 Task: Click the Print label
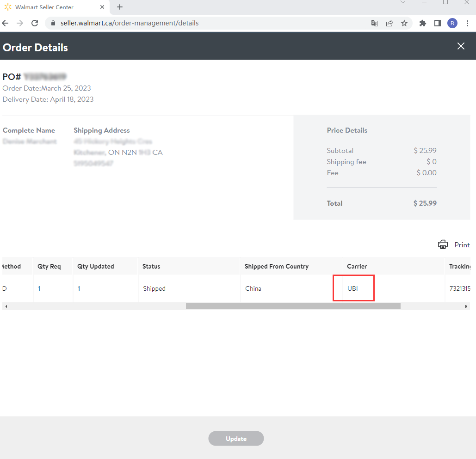[462, 245]
